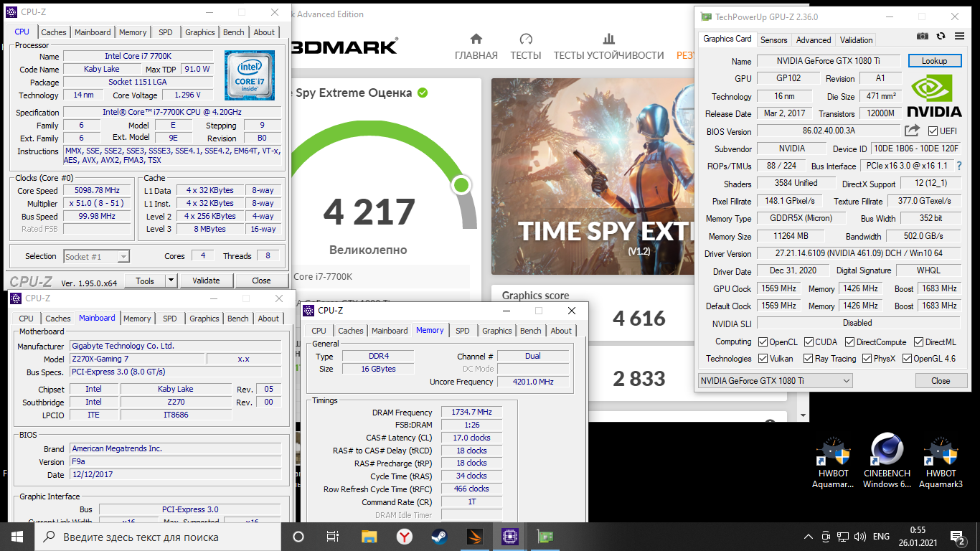The height and width of the screenshot is (551, 980).
Task: Open File Explorer from the taskbar
Action: coord(369,536)
